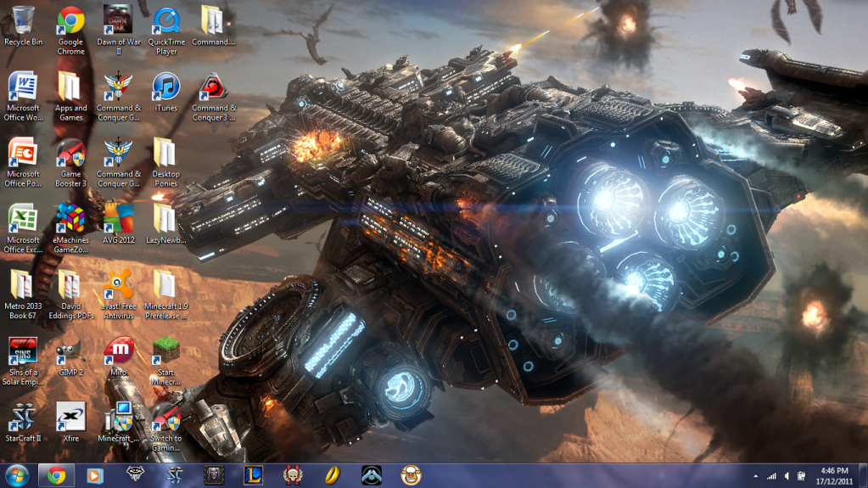Launch the Game Booster 3 shortcut
The image size is (868, 488).
71,162
